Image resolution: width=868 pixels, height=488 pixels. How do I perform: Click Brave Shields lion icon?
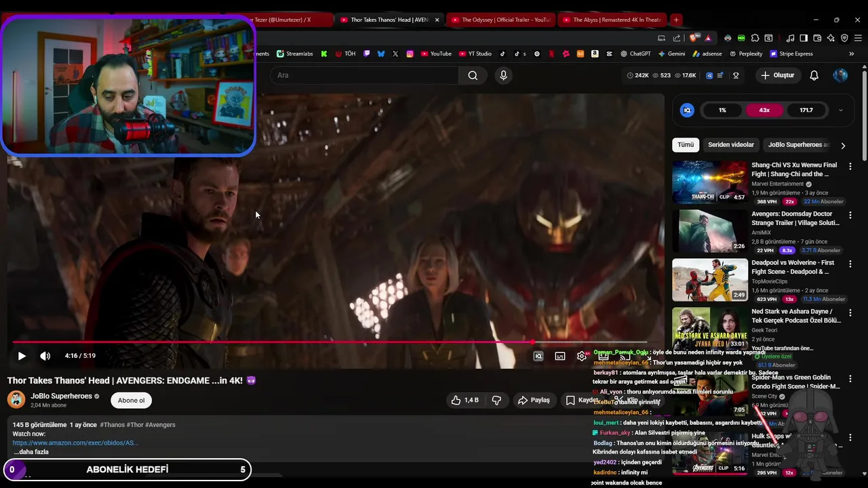tap(692, 38)
